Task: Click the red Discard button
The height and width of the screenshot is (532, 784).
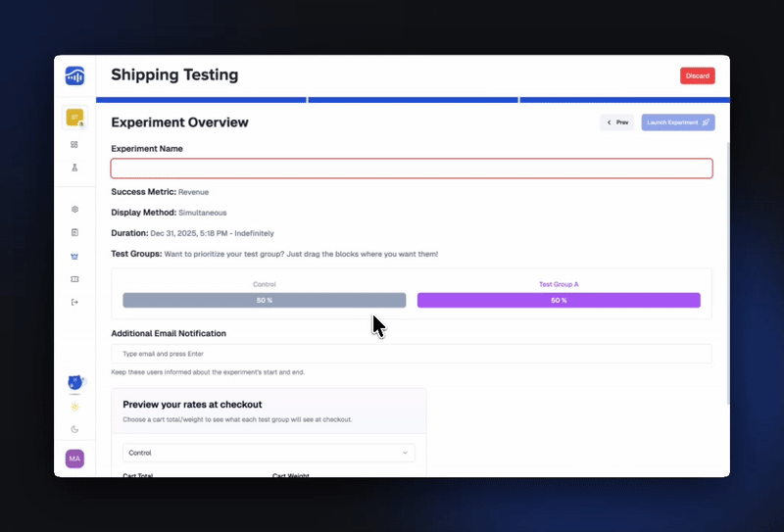Action: point(697,76)
